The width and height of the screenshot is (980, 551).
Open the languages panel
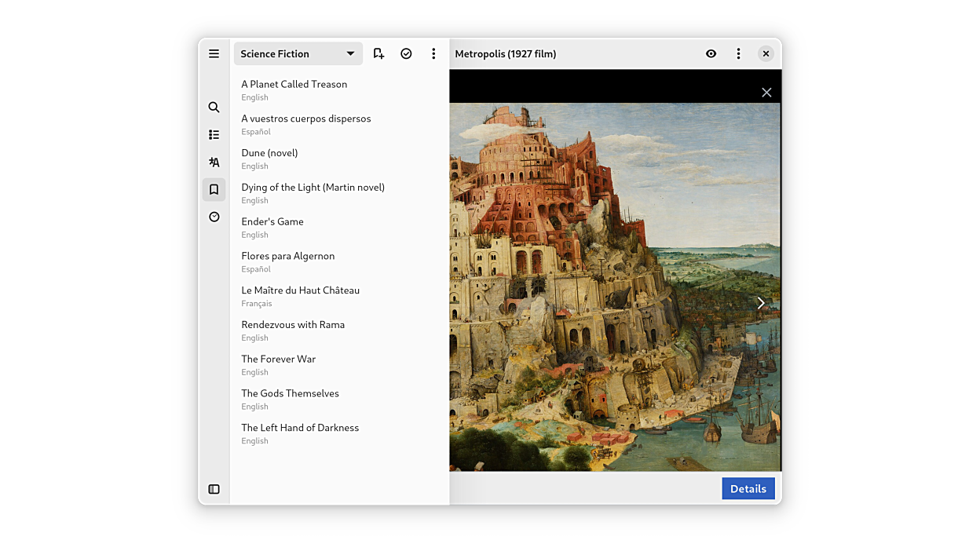[x=214, y=162]
